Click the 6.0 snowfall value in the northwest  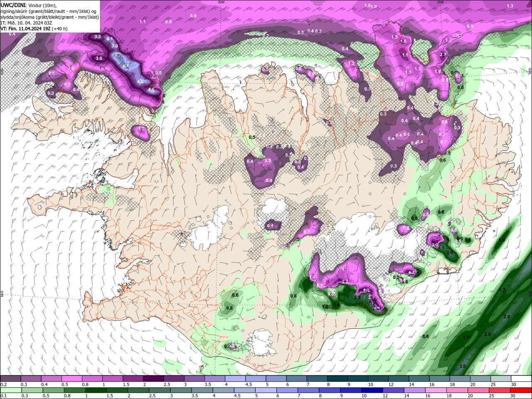point(126,66)
